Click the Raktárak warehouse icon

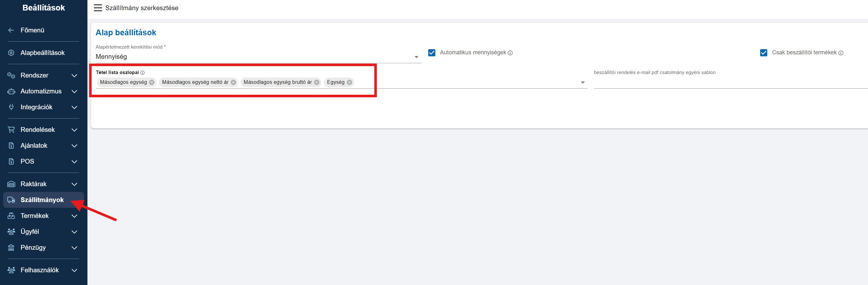click(11, 184)
